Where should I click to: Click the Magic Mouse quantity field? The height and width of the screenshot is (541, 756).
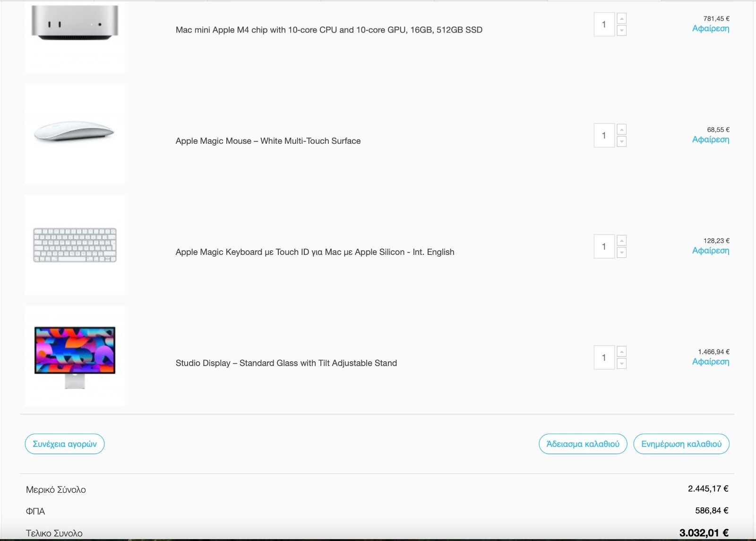604,135
